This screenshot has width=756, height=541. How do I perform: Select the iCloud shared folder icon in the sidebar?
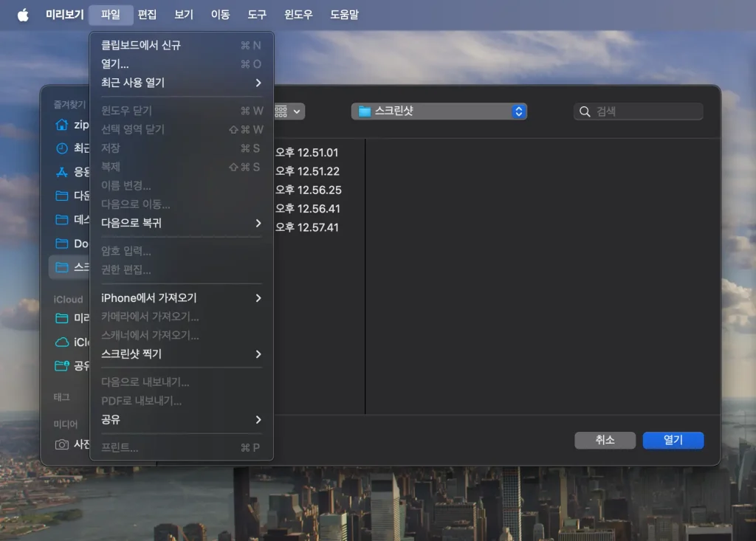tap(62, 365)
